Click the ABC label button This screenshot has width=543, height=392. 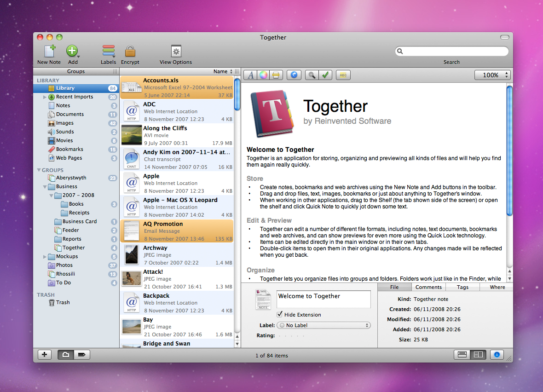click(x=343, y=75)
